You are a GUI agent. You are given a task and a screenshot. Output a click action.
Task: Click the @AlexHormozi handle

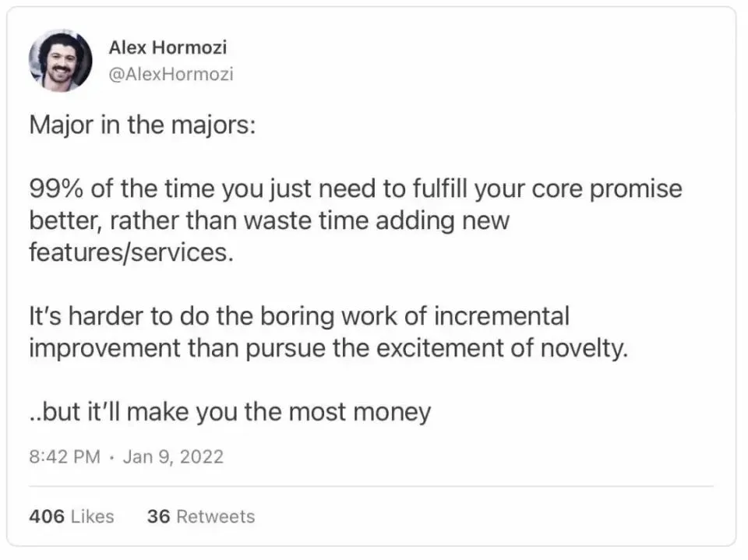(171, 74)
